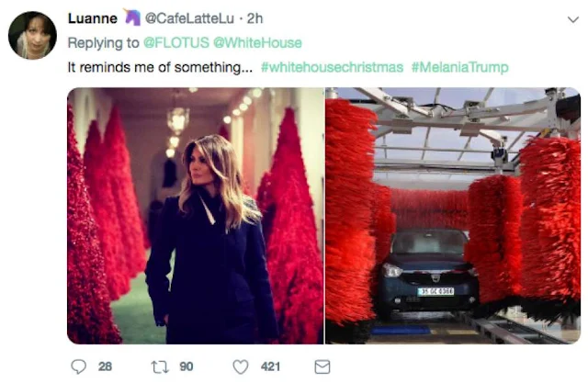
Task: Open the car wash brushes photo
Action: pos(453,216)
